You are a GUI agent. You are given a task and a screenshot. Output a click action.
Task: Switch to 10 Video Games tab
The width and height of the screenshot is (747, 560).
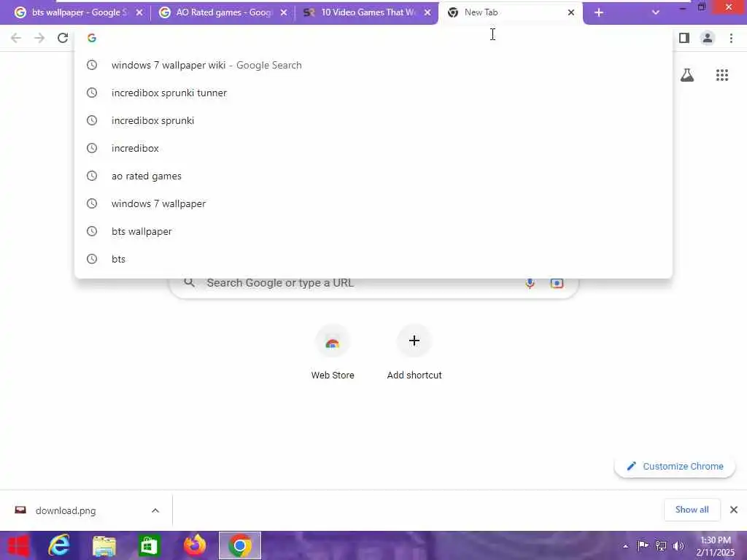point(367,13)
